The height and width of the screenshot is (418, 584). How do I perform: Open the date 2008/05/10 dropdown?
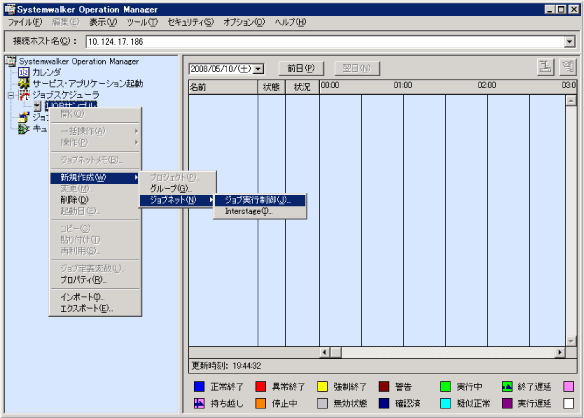(259, 69)
